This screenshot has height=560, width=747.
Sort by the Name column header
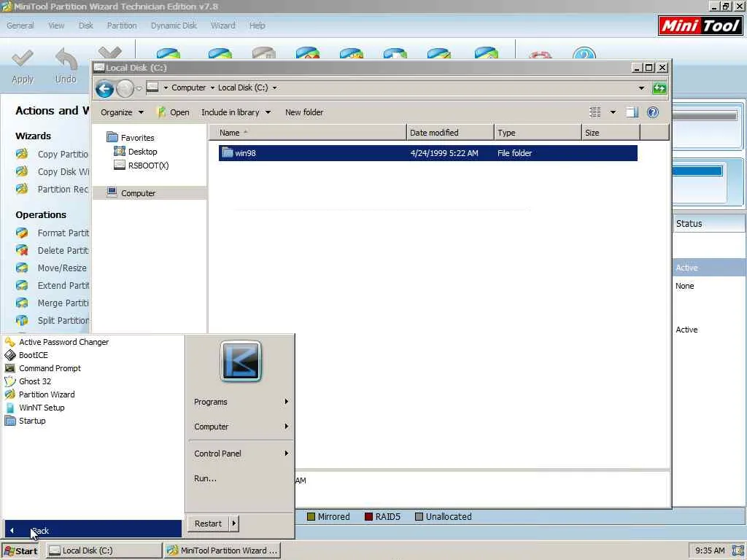click(x=308, y=133)
